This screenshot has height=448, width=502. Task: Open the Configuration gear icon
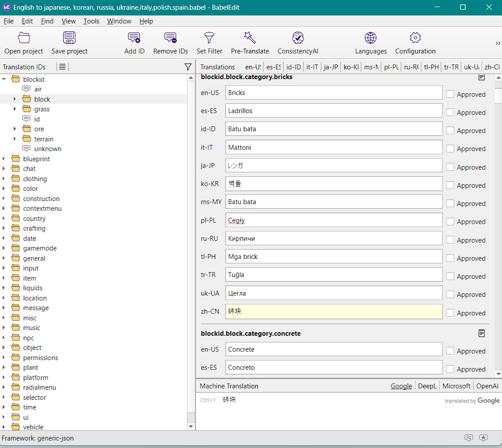415,38
